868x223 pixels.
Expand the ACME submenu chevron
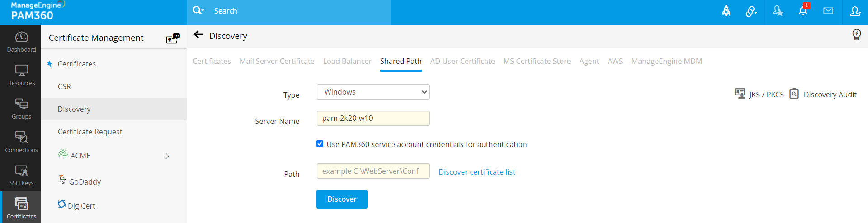(x=167, y=156)
